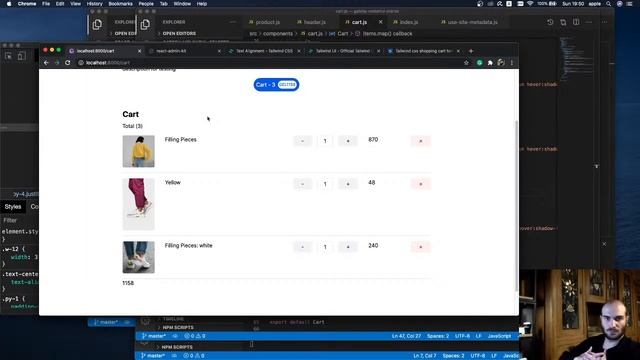Click the yellow sweater product thumbnail
This screenshot has height=360, width=640.
(138, 151)
